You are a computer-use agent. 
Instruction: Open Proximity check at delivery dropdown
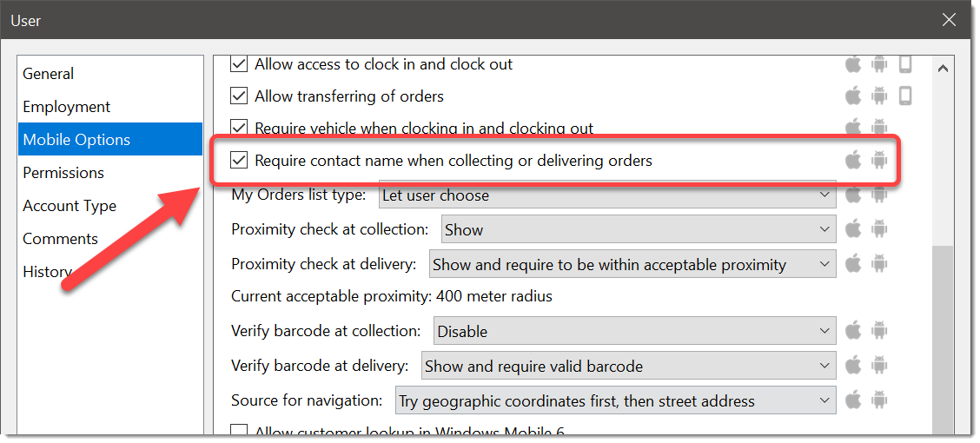click(x=632, y=264)
